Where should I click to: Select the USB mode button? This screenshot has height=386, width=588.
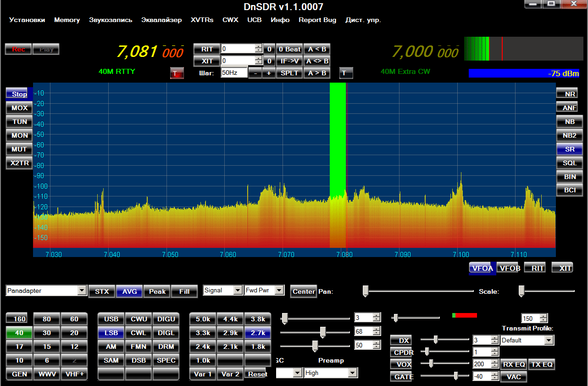point(111,319)
